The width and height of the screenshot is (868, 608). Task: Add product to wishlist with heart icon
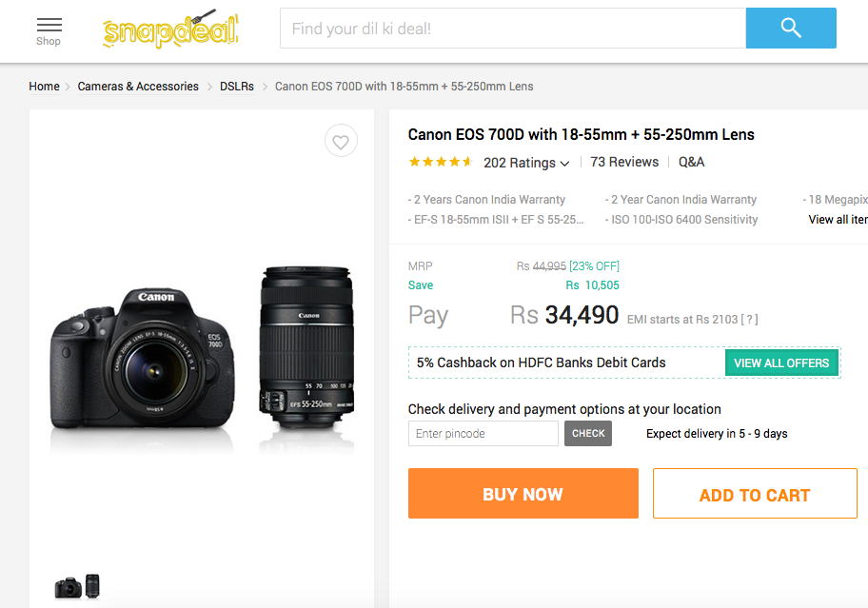(341, 142)
